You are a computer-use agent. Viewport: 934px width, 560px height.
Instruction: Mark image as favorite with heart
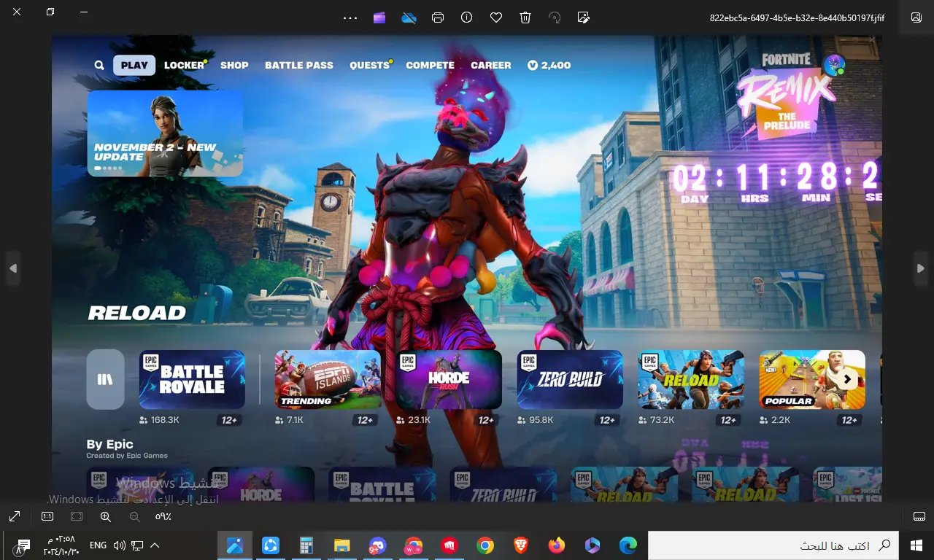click(496, 17)
